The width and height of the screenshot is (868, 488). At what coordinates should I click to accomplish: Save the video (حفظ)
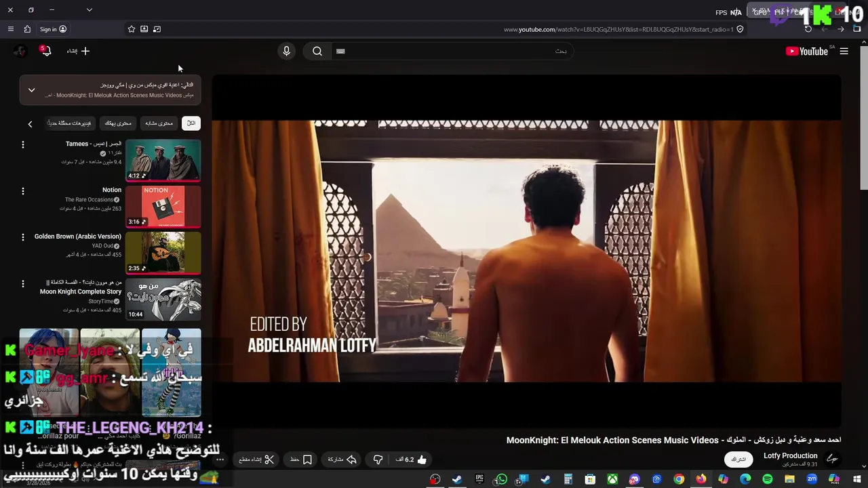301,460
